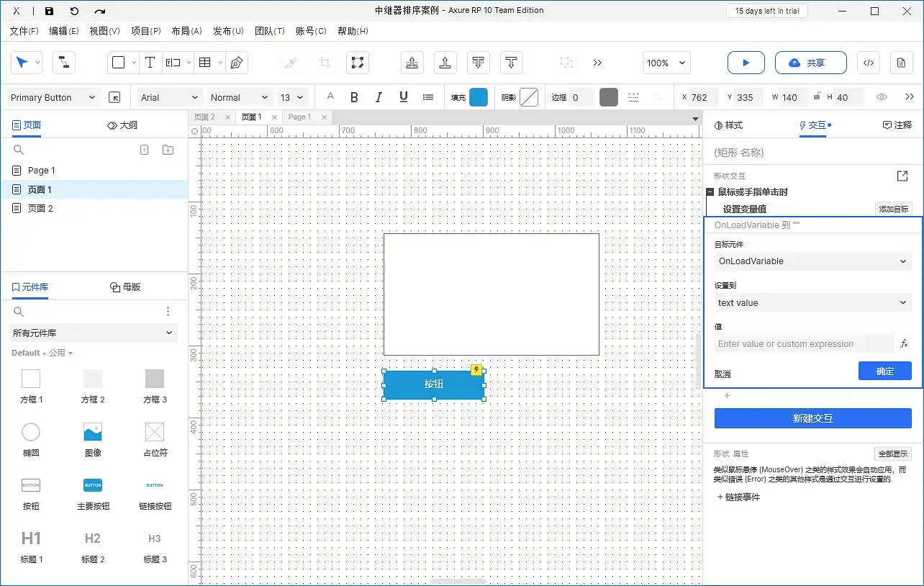Image resolution: width=924 pixels, height=586 pixels.
Task: Toggle the aspect ratio lock
Action: (817, 97)
